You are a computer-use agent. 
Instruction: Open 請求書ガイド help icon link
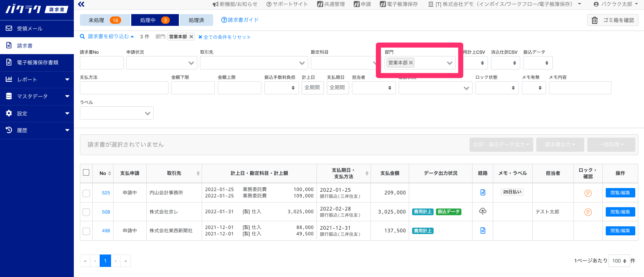224,20
